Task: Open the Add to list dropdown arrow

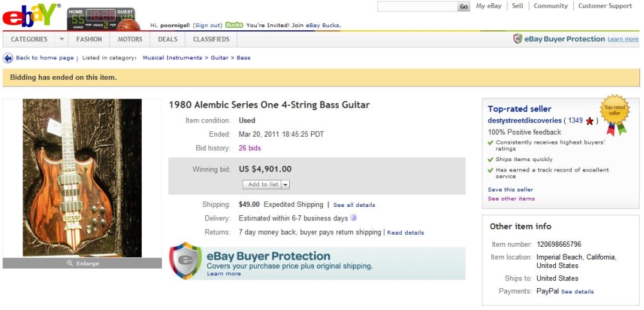Action: 285,184
